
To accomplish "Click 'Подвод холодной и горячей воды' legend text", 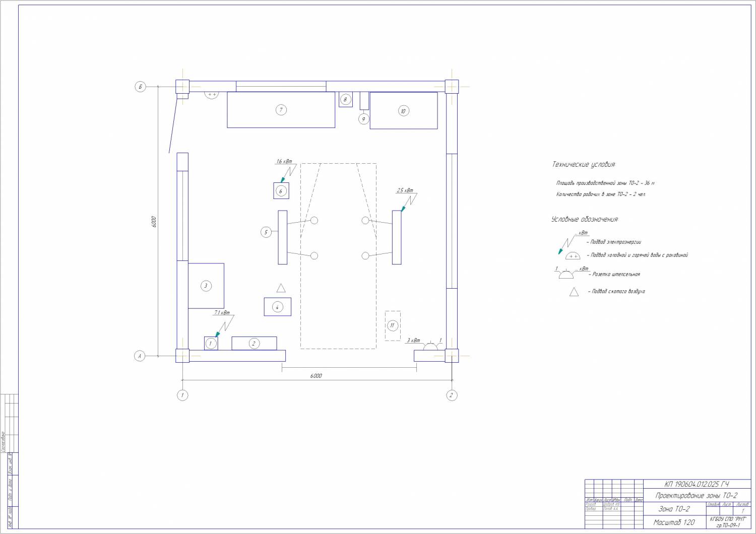I will [637, 255].
